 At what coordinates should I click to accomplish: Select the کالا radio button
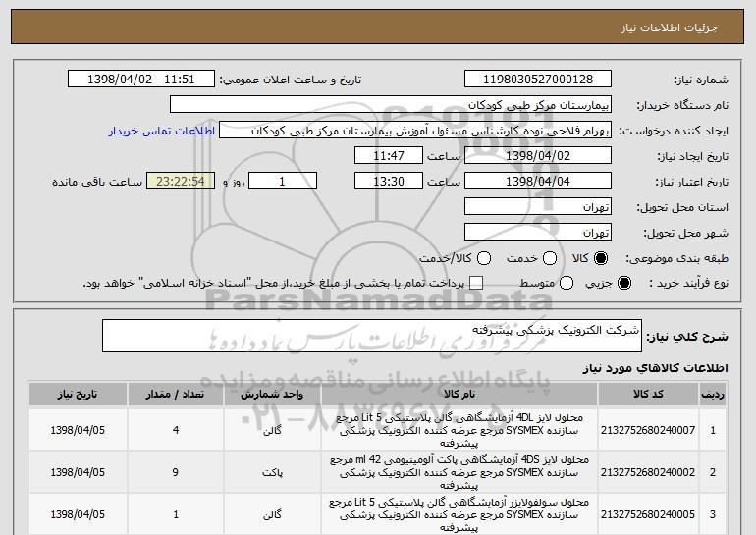pos(600,258)
